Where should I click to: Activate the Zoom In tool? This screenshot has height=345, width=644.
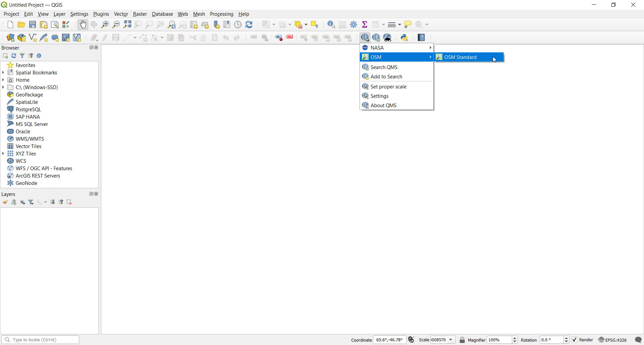pos(105,24)
